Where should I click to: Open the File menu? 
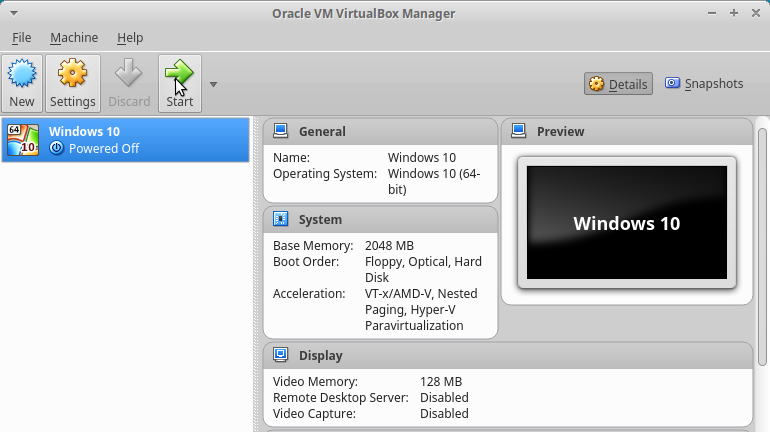tap(22, 37)
